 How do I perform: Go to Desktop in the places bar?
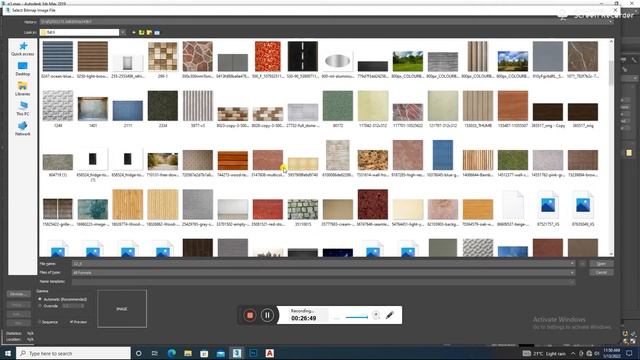(x=23, y=69)
